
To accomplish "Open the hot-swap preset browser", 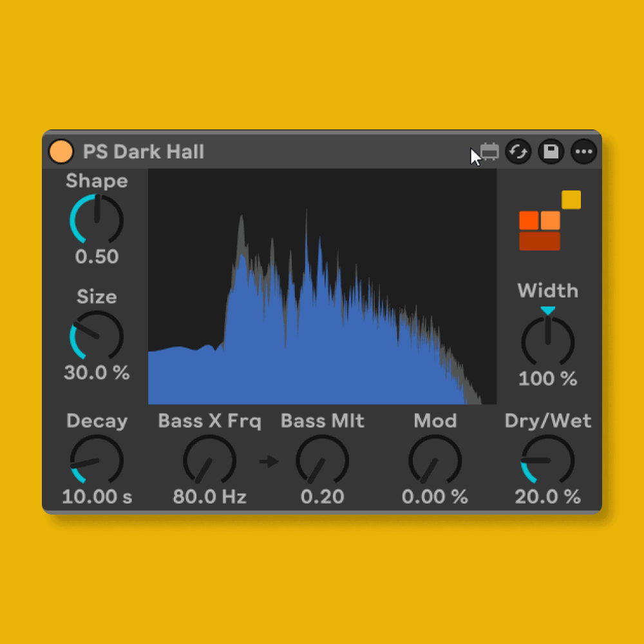I will point(489,152).
